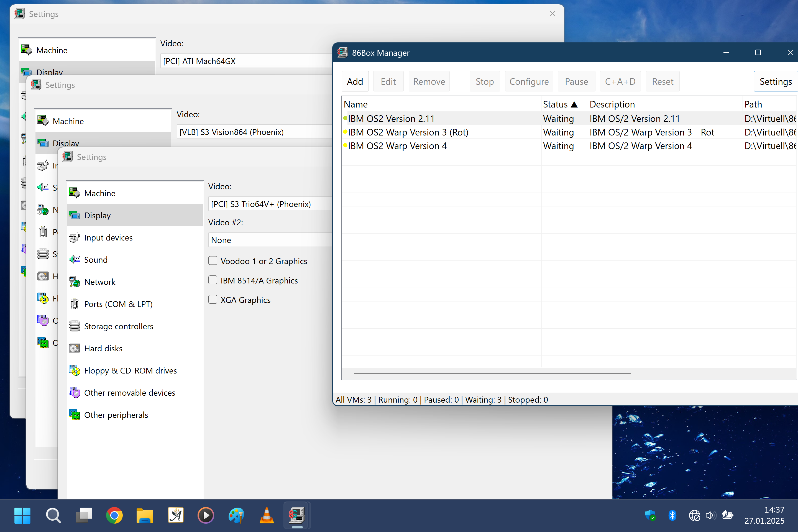798x532 pixels.
Task: Click the Input devices joystick icon
Action: [x=74, y=237]
